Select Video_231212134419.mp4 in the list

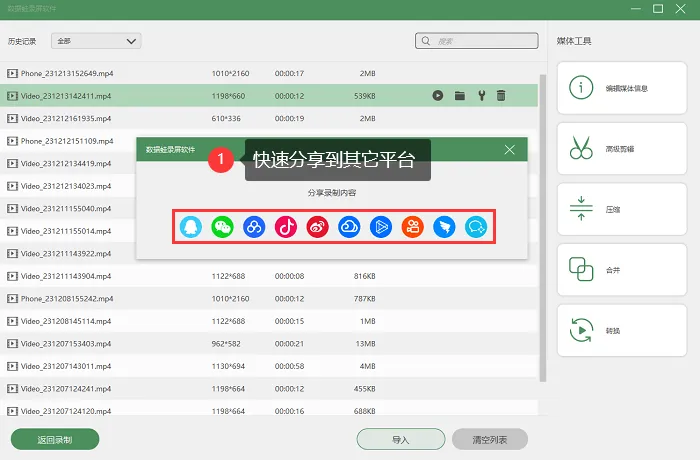click(66, 163)
